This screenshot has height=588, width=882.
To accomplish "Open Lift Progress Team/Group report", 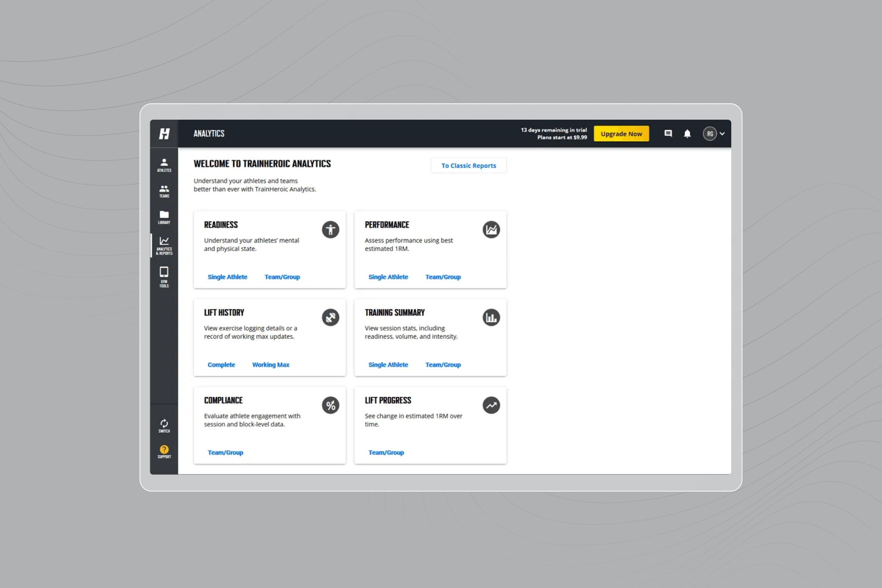I will (x=386, y=452).
